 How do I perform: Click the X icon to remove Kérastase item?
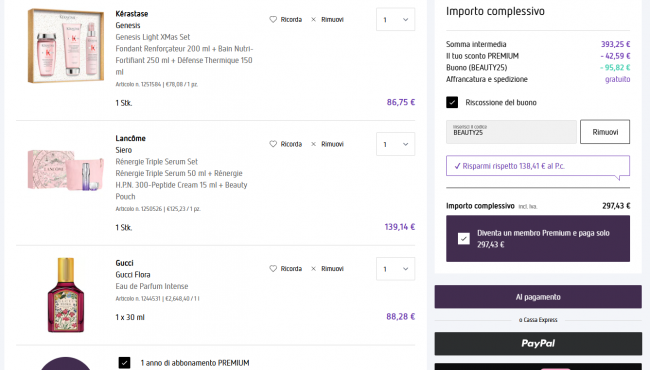tap(313, 19)
